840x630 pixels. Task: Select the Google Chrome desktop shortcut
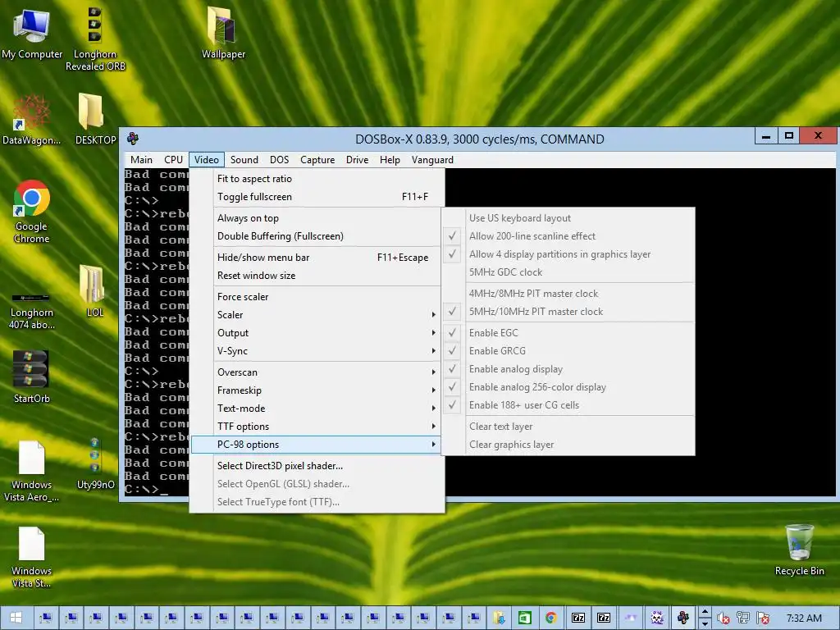[x=32, y=212]
